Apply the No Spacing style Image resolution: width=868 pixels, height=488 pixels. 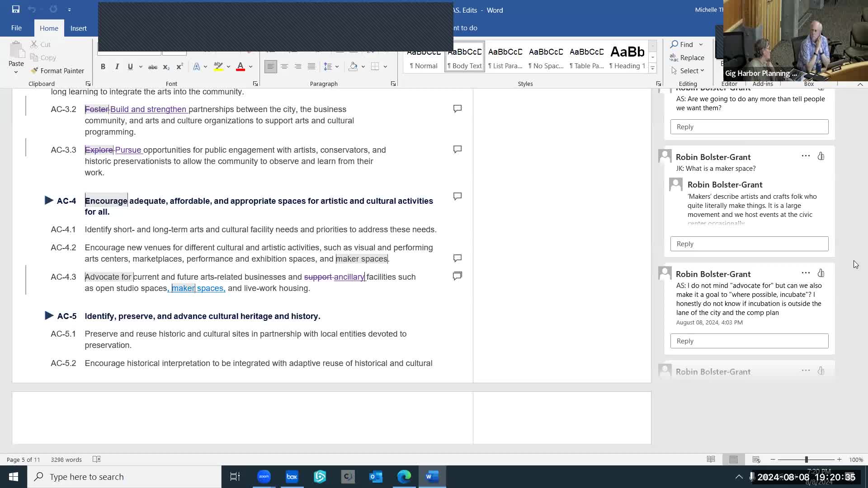click(546, 56)
